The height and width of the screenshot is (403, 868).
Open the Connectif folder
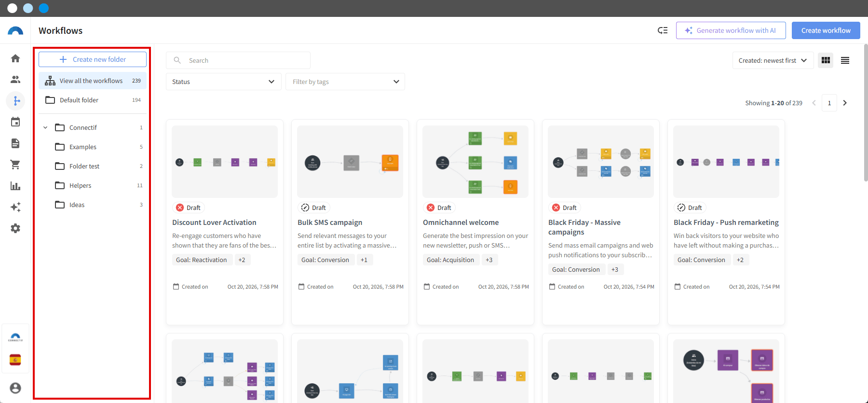click(93, 127)
